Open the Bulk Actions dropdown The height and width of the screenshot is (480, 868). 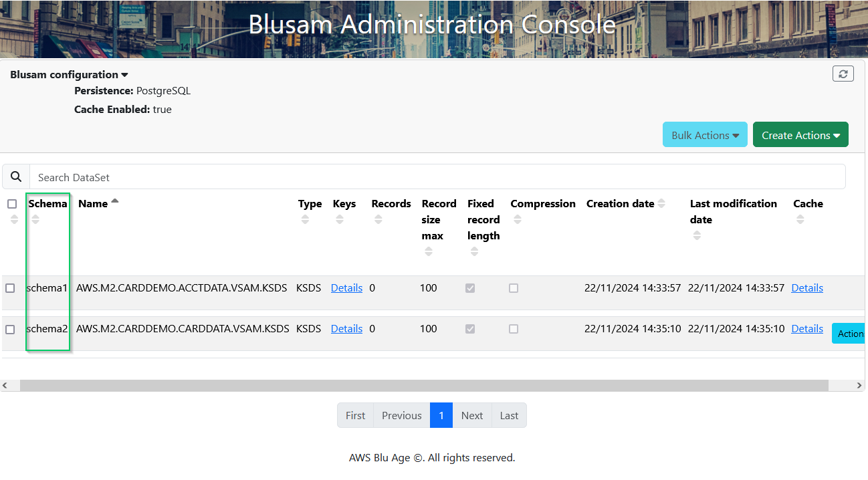click(x=705, y=134)
